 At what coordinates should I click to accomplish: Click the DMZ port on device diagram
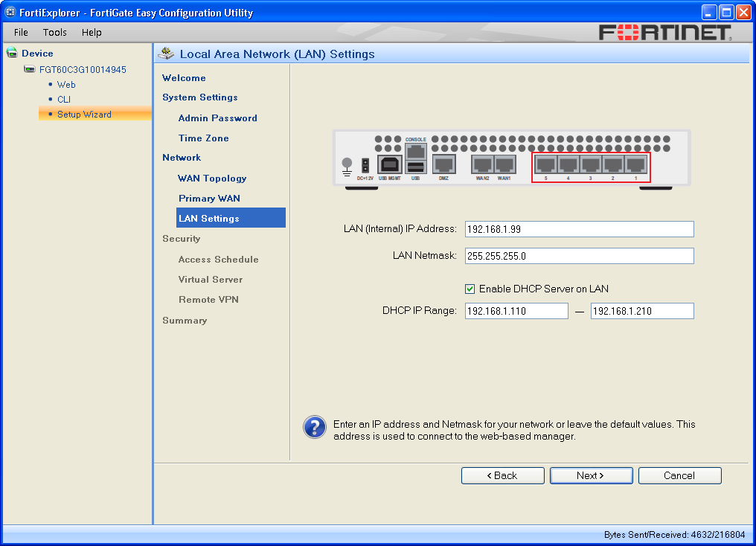(x=443, y=164)
